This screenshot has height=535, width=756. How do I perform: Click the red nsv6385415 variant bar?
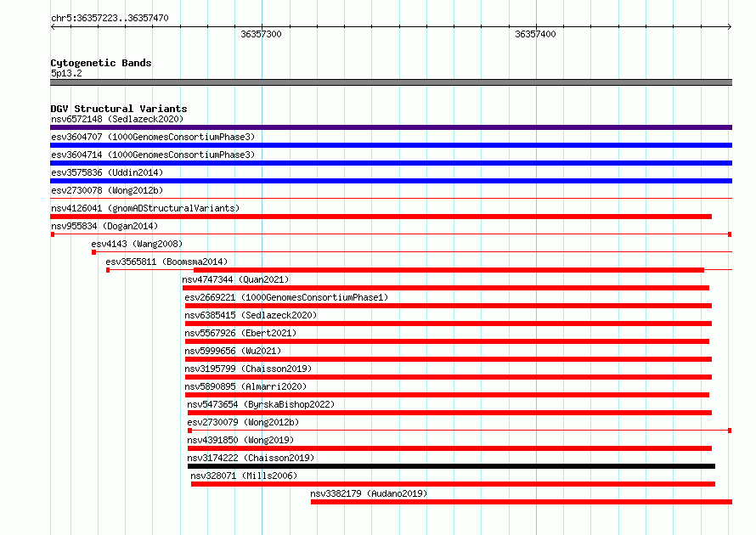pyautogui.click(x=449, y=324)
